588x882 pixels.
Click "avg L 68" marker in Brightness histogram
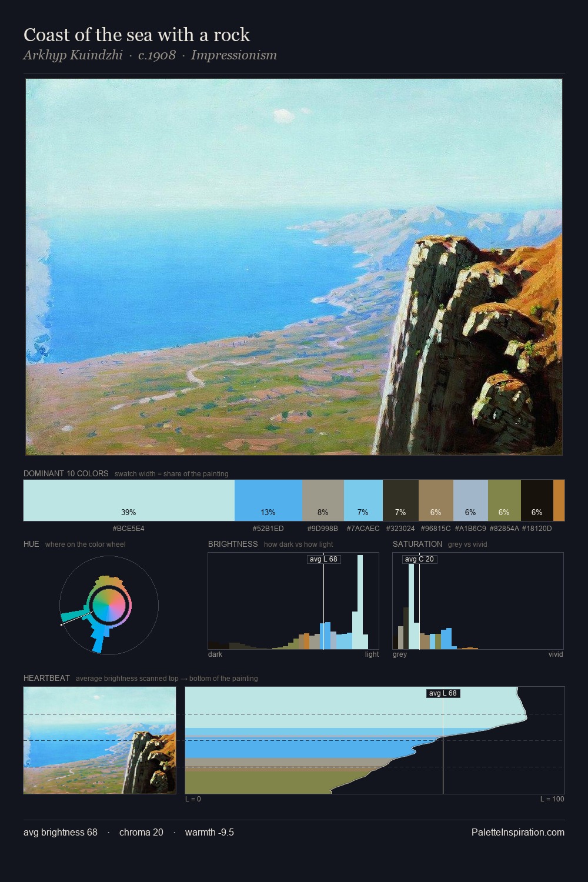(324, 559)
